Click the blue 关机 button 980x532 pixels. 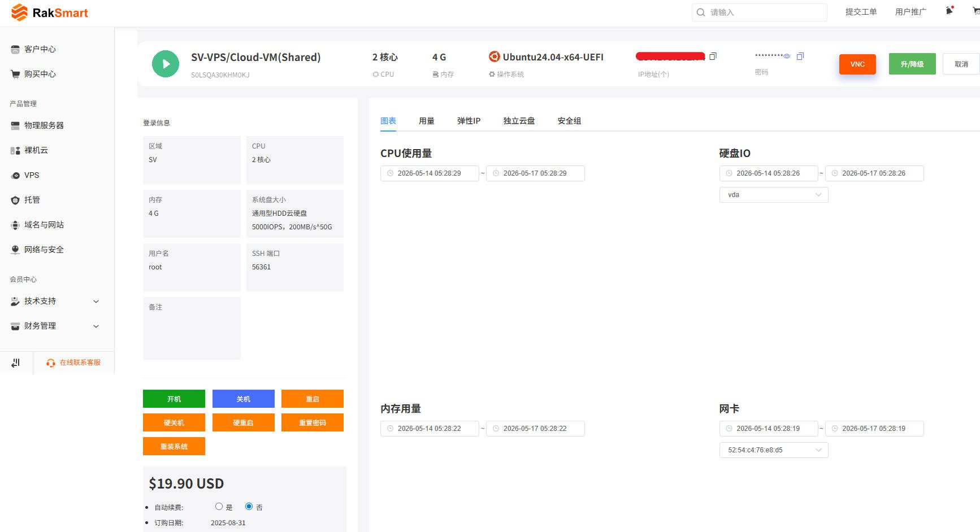click(x=244, y=399)
